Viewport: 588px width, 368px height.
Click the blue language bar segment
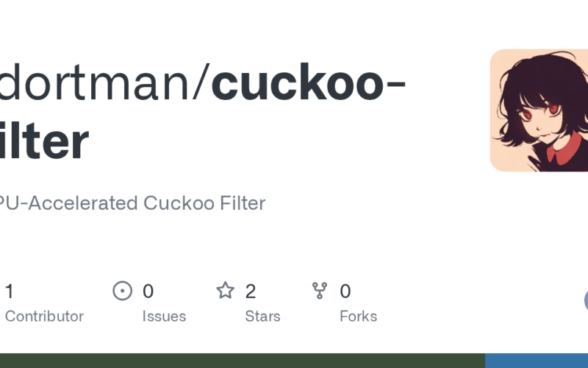pos(537,361)
